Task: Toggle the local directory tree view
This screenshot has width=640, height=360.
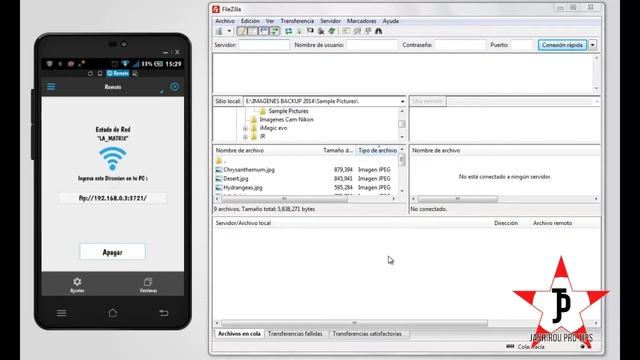Action: 253,31
